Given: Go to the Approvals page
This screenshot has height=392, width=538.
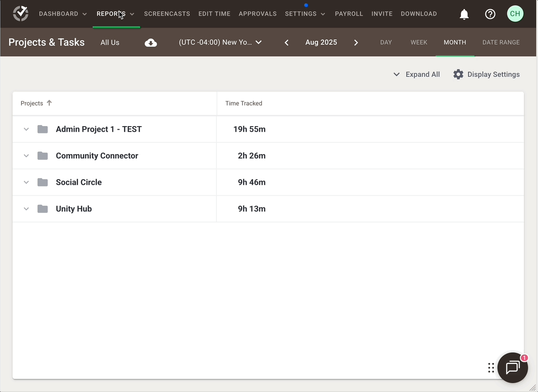Looking at the screenshot, I should (x=258, y=14).
